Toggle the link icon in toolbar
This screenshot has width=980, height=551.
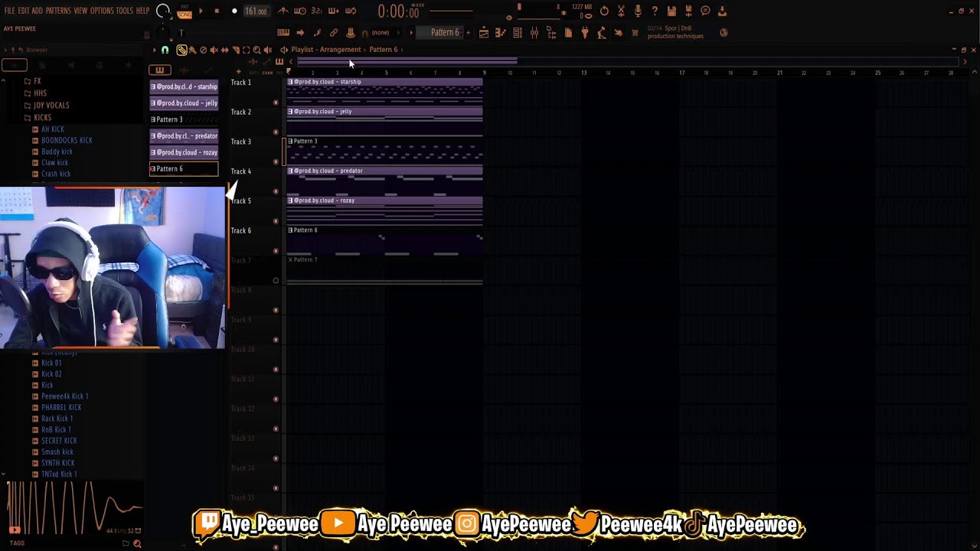point(333,33)
